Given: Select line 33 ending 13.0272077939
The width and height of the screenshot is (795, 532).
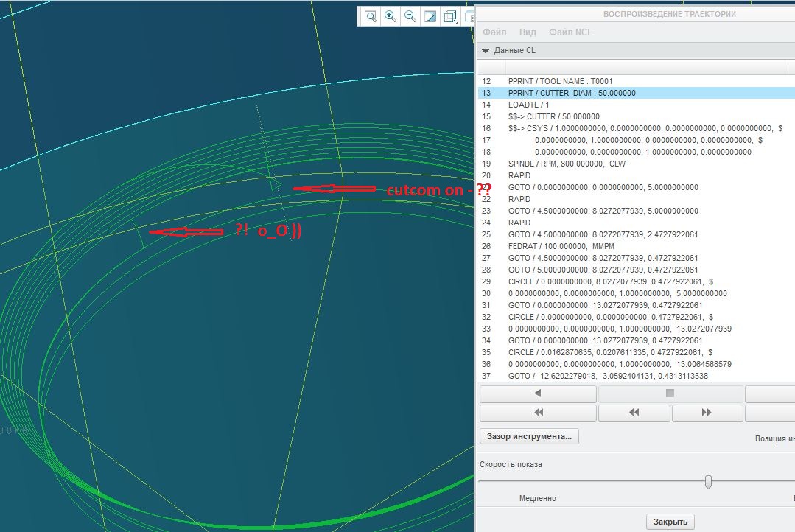Looking at the screenshot, I should point(637,329).
